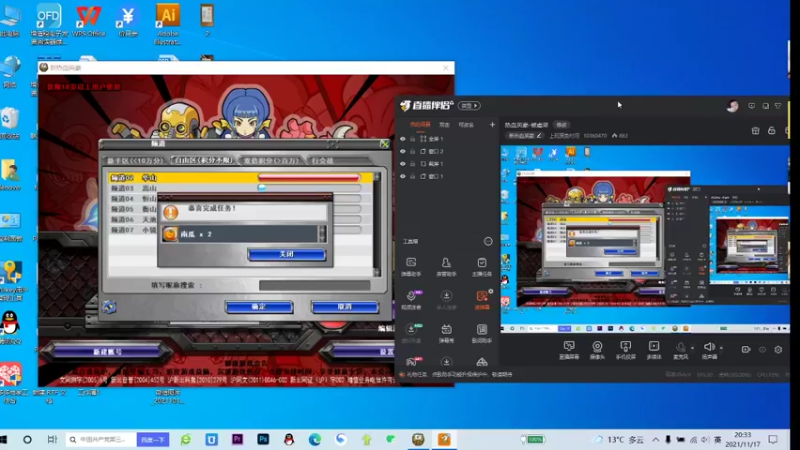Select 行会战 tab in channel dialog
Screen dimensions: 800x450
tap(322, 160)
